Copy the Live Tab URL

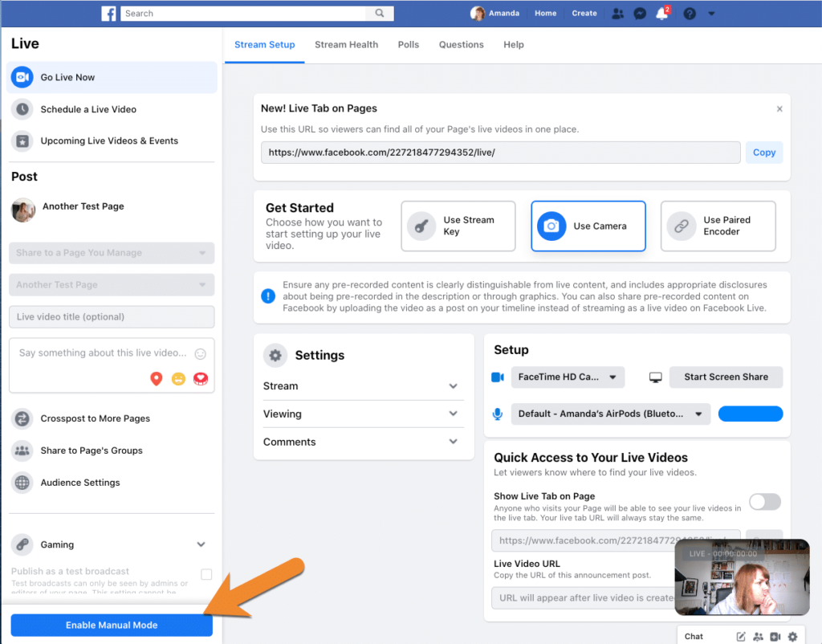[763, 153]
